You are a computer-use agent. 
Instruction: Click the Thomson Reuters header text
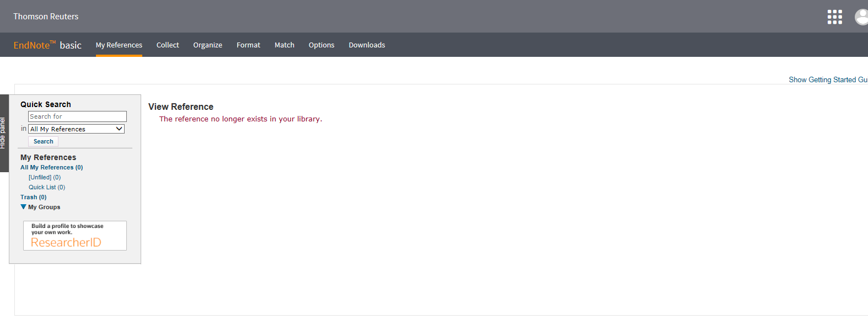coord(46,17)
